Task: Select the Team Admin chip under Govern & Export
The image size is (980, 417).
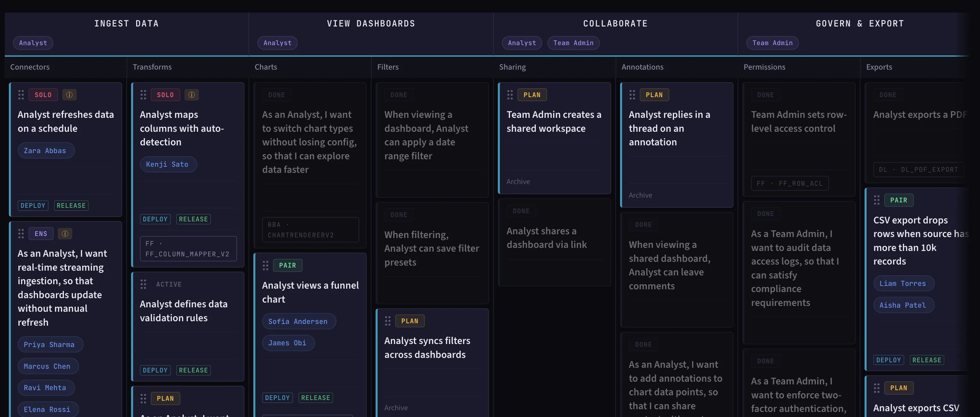Action: [x=772, y=43]
